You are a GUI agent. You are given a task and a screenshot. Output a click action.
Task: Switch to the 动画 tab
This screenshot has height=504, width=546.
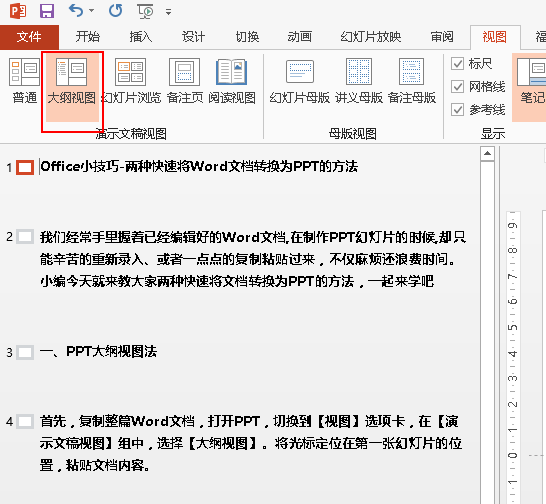pyautogui.click(x=299, y=37)
